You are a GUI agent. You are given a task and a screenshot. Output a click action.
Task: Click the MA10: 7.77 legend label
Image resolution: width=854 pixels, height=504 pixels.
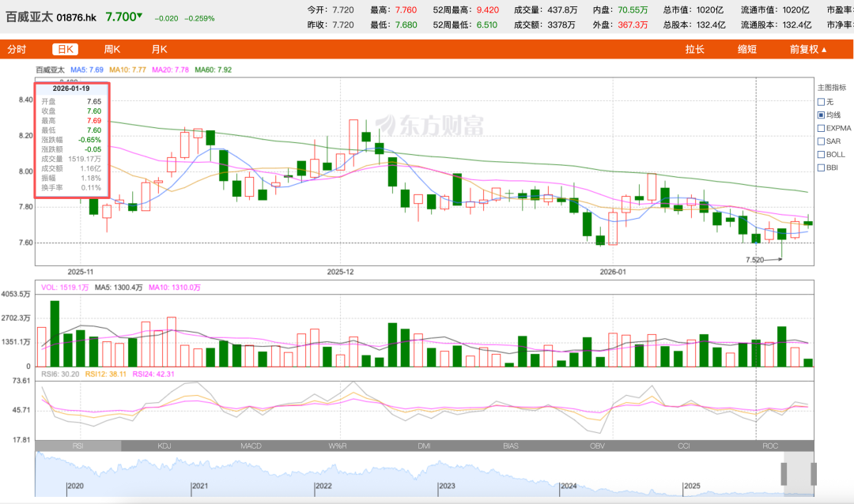tap(127, 70)
